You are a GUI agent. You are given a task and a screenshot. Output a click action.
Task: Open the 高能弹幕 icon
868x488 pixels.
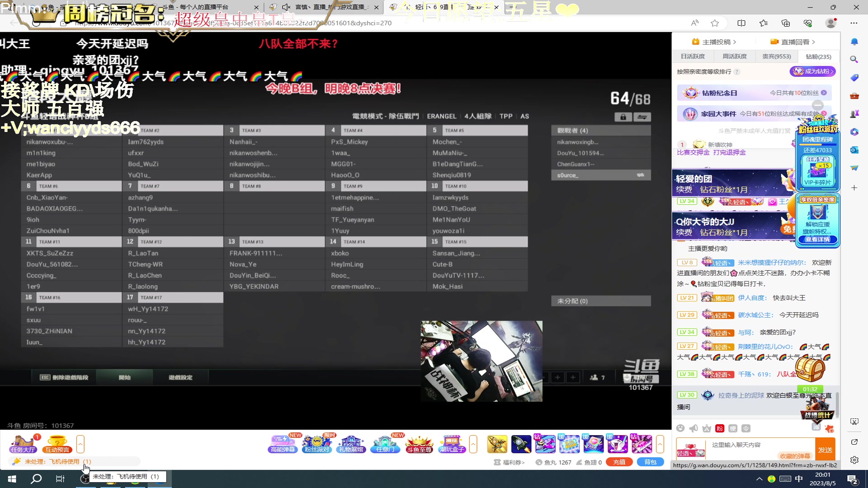pos(284,444)
